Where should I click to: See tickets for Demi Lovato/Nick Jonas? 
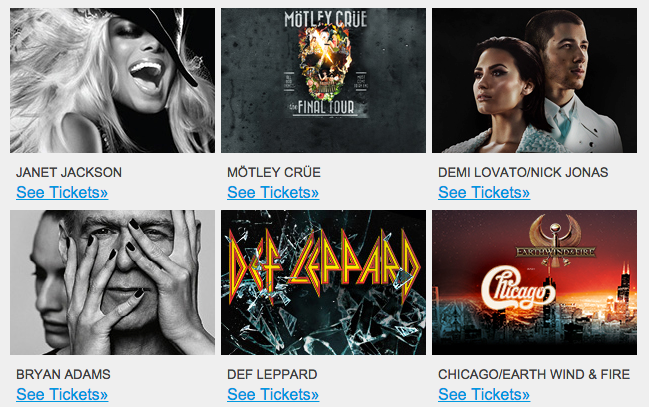pyautogui.click(x=484, y=193)
